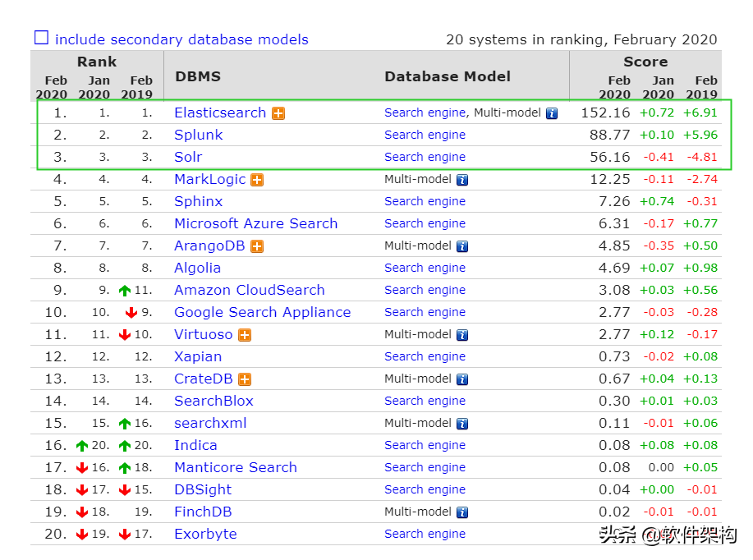Image resolution: width=753 pixels, height=560 pixels.
Task: Click the Multi-model info icon for ArangoDB
Action: [x=462, y=247]
